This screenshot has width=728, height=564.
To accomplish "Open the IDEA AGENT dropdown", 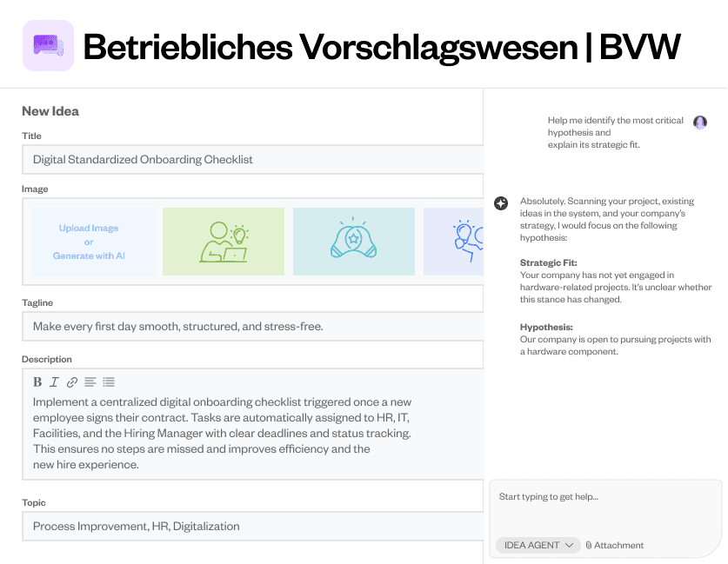I will tap(538, 546).
